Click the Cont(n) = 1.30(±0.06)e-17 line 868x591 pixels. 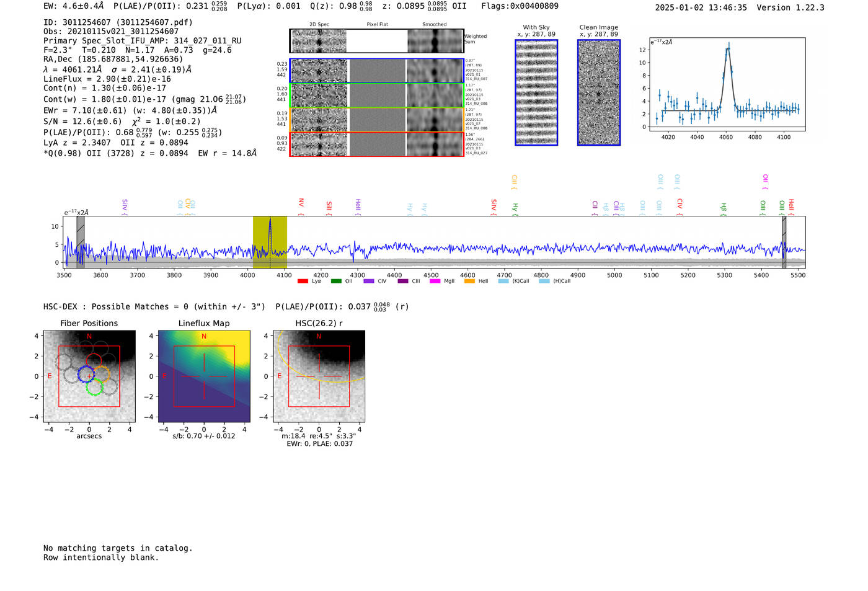click(105, 88)
